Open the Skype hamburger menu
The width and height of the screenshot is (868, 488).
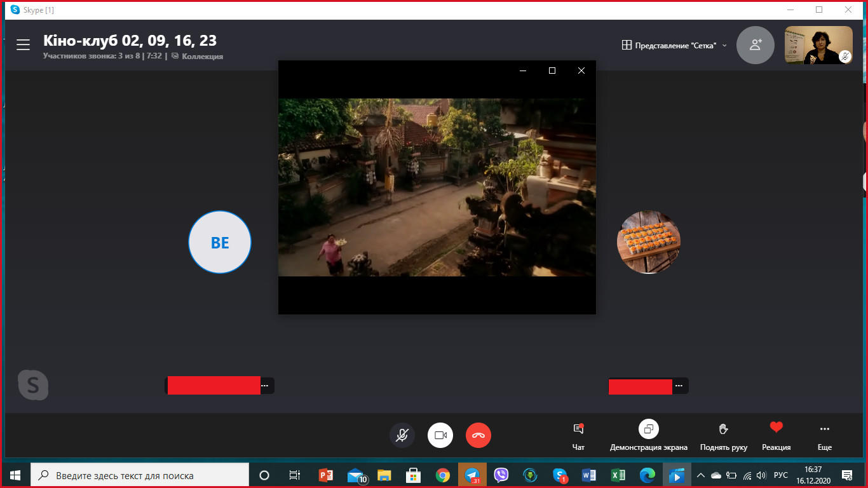coord(24,44)
